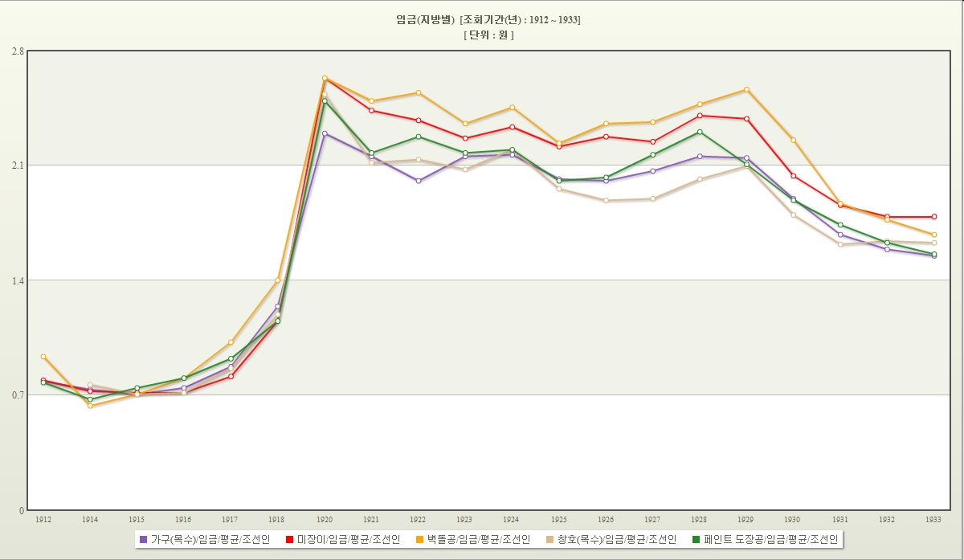Toggle the 벽돌공/임금/평균/조선인 legend label

478,539
